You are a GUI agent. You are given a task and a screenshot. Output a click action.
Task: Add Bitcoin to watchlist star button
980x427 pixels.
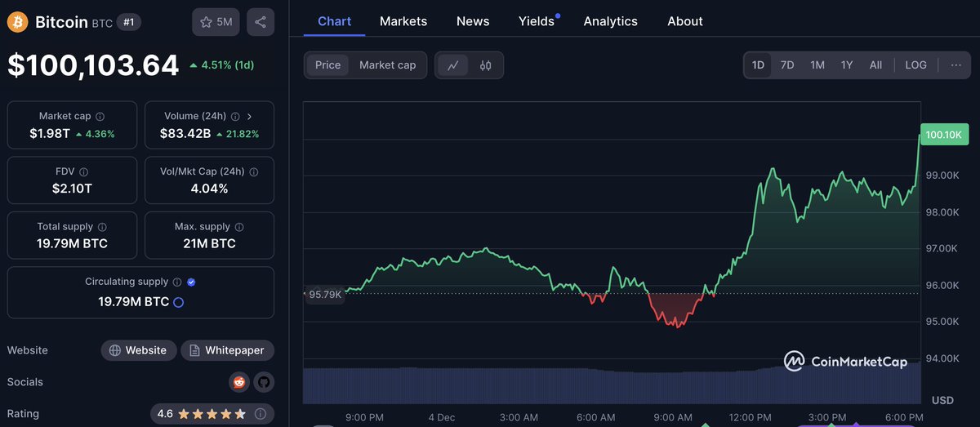pos(216,22)
